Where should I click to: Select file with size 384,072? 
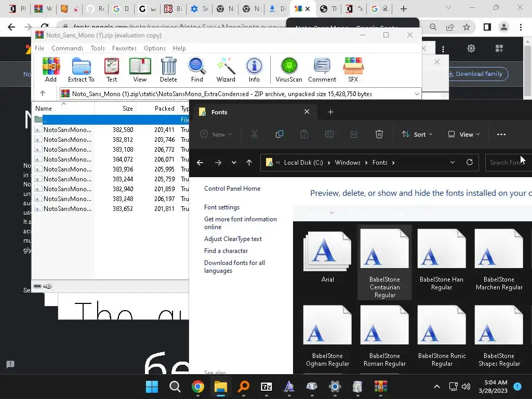[110, 159]
